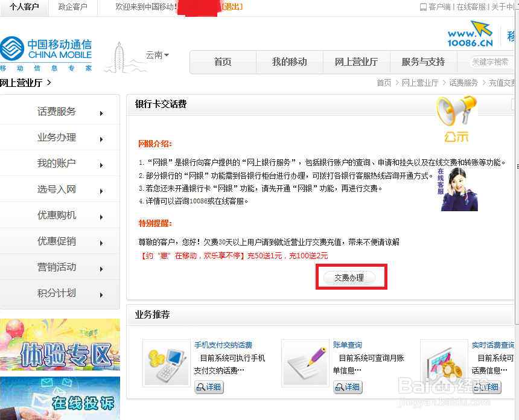Click 首页 in the breadcrumb trail

384,83
